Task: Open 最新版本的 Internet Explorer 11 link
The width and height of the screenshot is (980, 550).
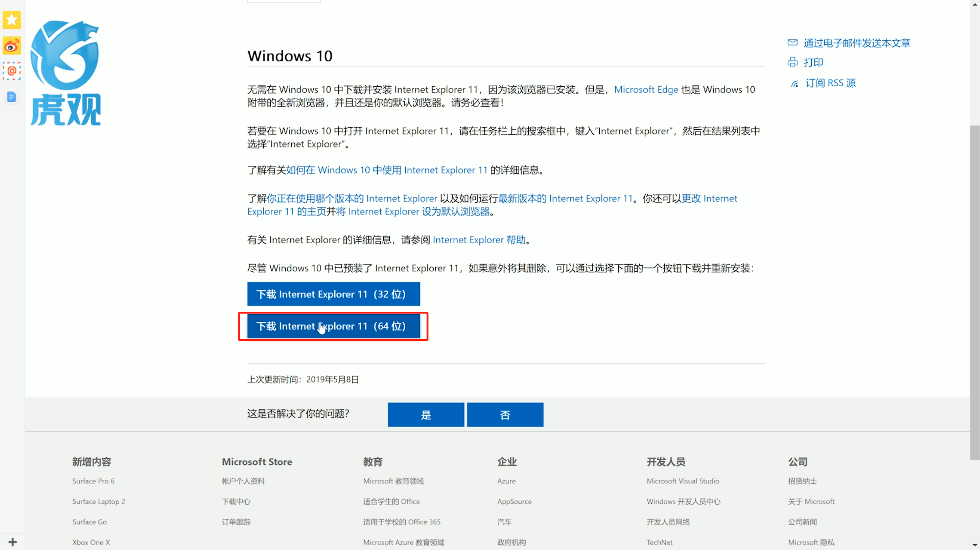Action: click(x=565, y=198)
